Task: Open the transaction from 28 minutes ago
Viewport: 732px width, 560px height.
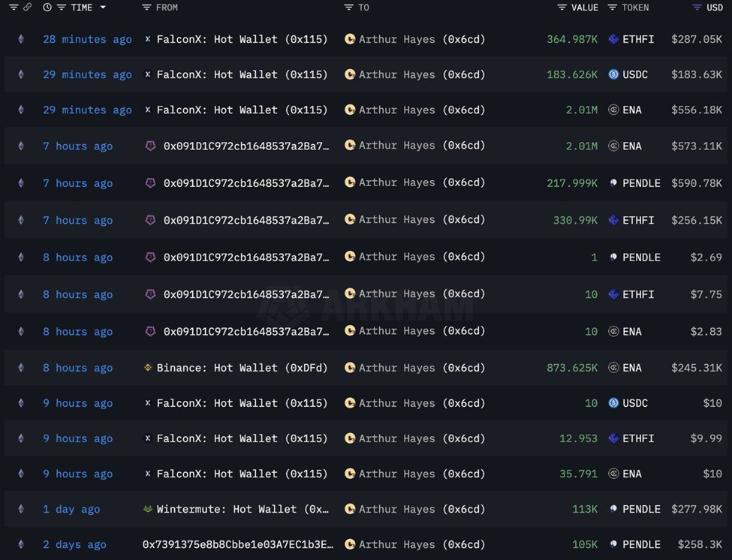Action: point(87,39)
